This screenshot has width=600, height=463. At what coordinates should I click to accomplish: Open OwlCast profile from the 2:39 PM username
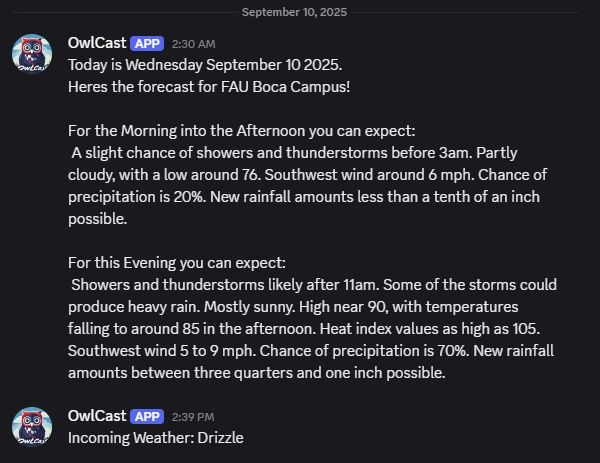(97, 417)
